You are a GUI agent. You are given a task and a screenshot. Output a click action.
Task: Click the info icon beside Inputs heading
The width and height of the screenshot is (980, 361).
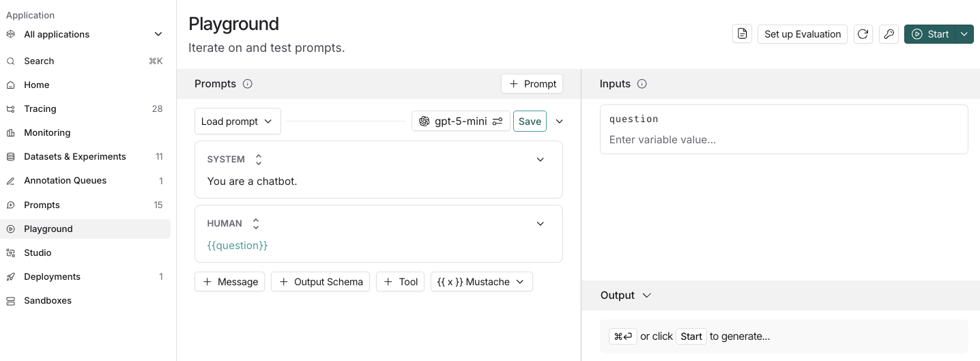click(642, 84)
